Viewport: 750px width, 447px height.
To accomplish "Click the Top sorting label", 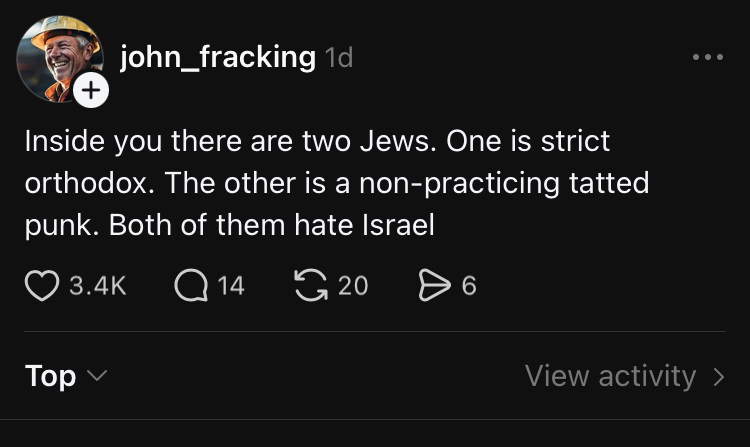I will pos(50,376).
